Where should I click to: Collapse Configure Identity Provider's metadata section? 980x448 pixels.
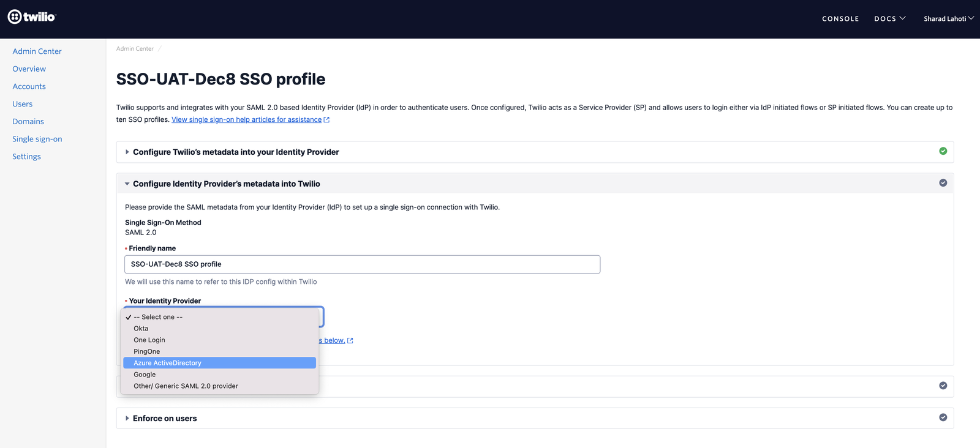pyautogui.click(x=226, y=184)
